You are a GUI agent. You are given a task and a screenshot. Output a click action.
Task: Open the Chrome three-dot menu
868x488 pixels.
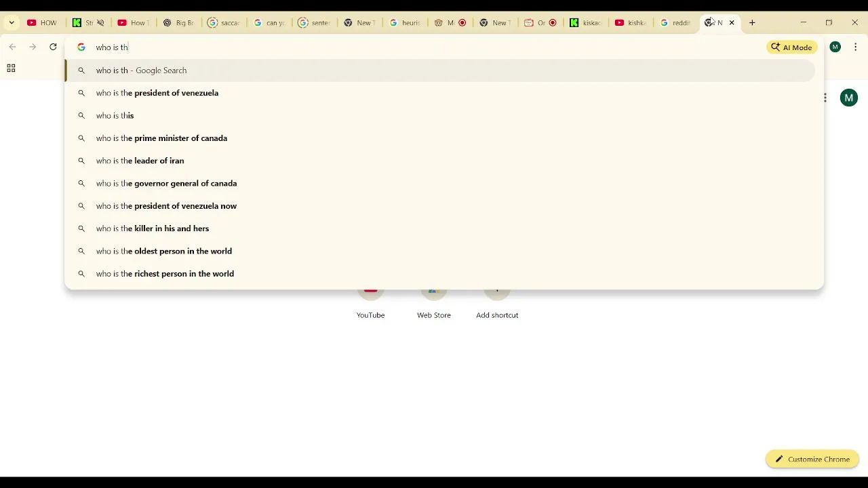[x=855, y=47]
